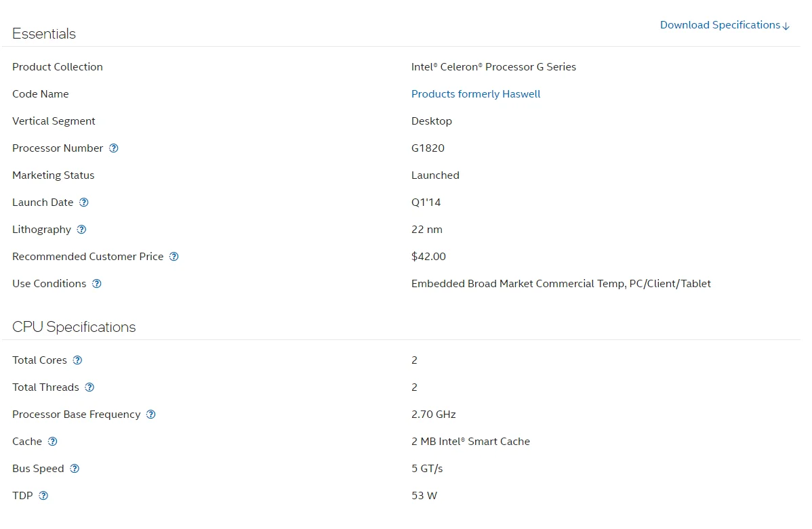Open the Products formerly Haswell link
812x529 pixels.
tap(476, 94)
